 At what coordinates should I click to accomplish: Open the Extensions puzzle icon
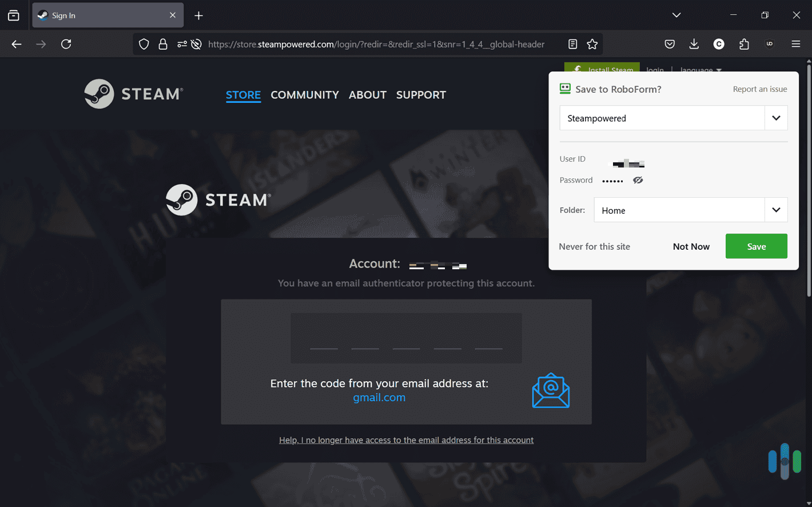[x=744, y=44]
